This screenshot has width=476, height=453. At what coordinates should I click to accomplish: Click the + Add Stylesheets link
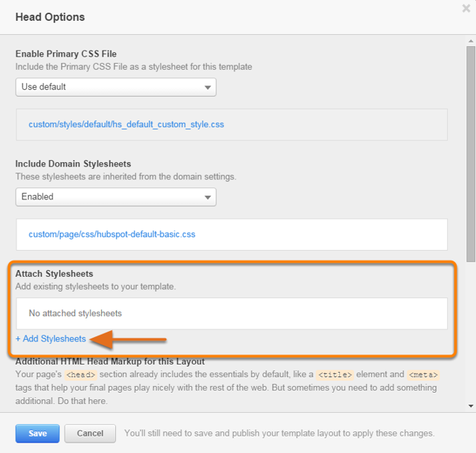[51, 339]
